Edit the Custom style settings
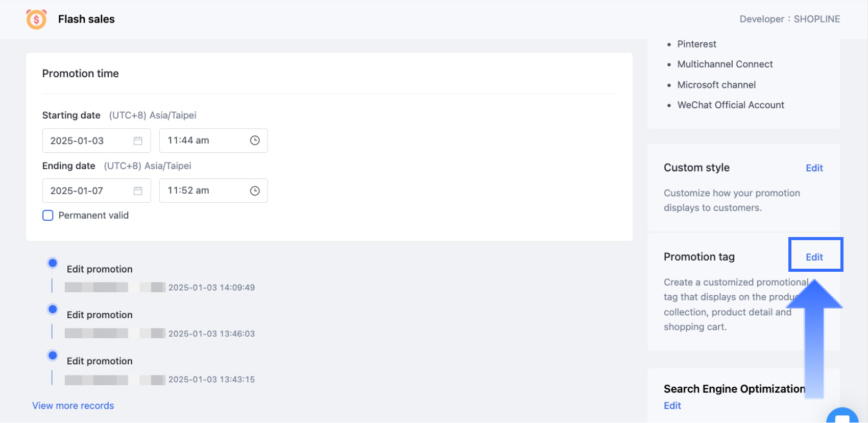Screen dimensions: 868x423 tap(814, 168)
